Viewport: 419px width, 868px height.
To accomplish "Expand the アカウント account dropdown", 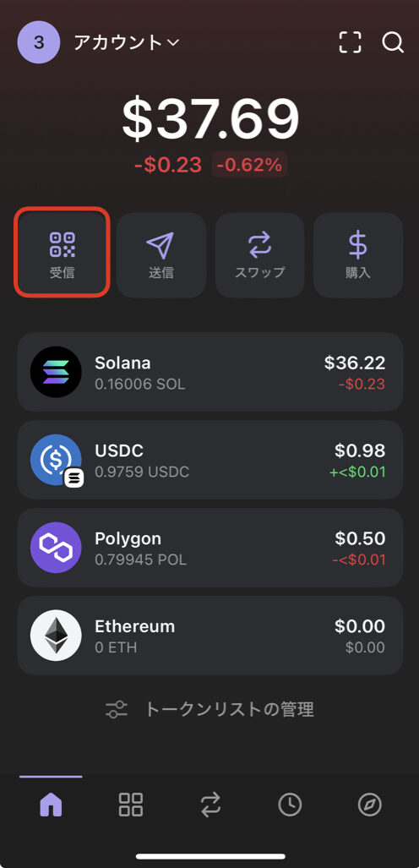I will coord(126,42).
